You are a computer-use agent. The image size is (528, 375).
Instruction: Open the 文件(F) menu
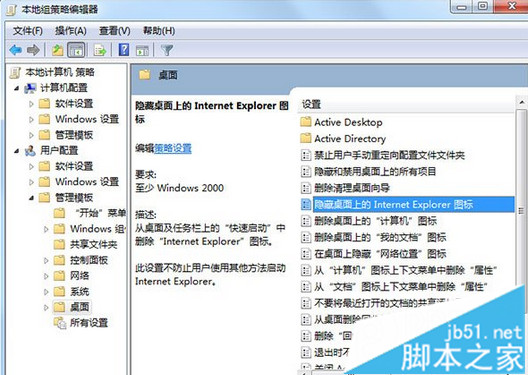(x=28, y=31)
